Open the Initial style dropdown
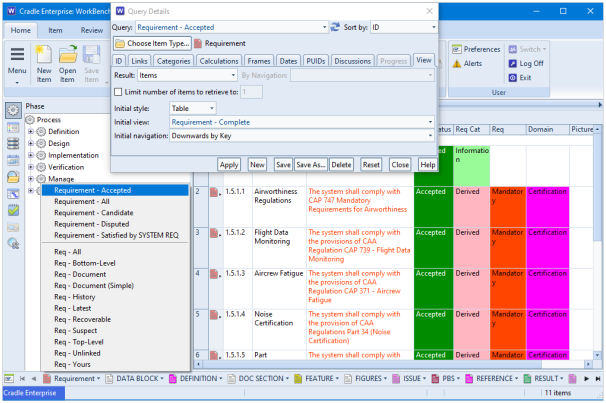This screenshot has height=403, width=606. [x=212, y=109]
